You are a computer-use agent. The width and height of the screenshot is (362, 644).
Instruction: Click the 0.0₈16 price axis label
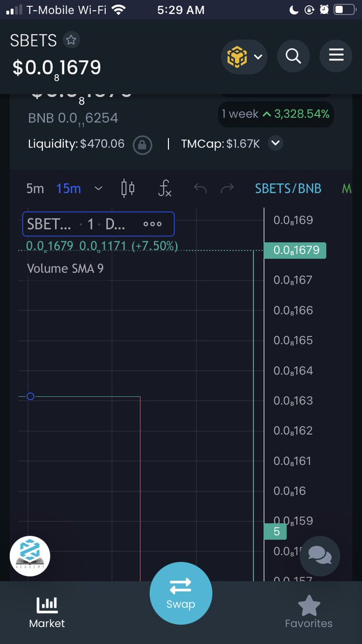click(x=290, y=491)
